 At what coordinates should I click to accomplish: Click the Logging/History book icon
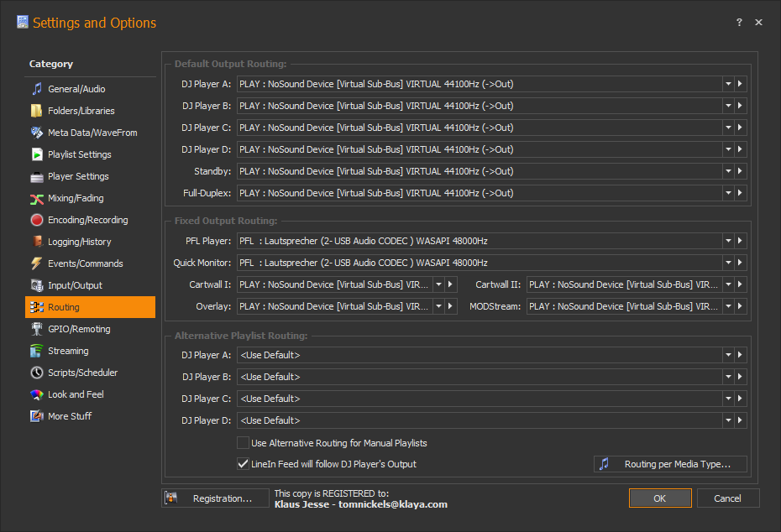(x=37, y=242)
